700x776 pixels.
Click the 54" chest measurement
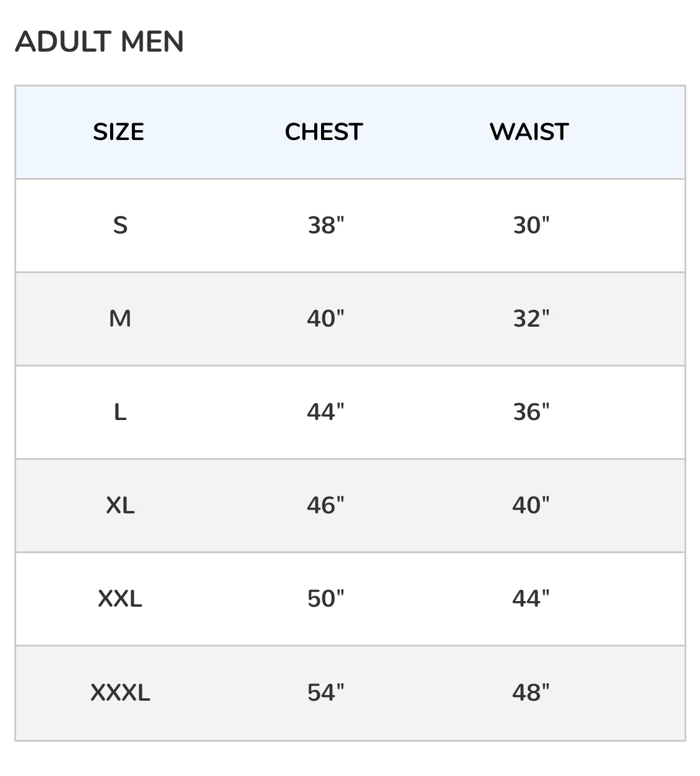[325, 693]
